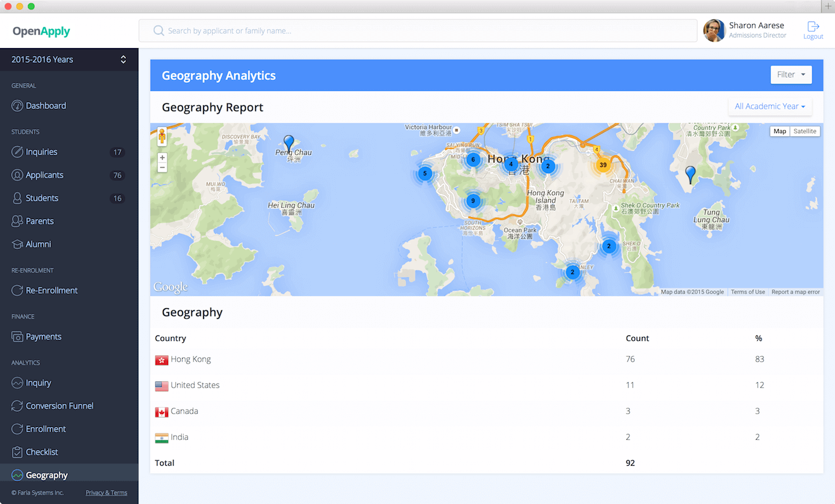Click the Logout icon
Screen dimensions: 835x504
pos(813,27)
